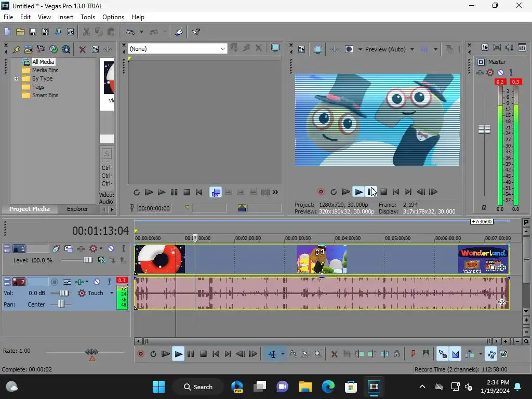Click Record button on bottom transport

(140, 354)
